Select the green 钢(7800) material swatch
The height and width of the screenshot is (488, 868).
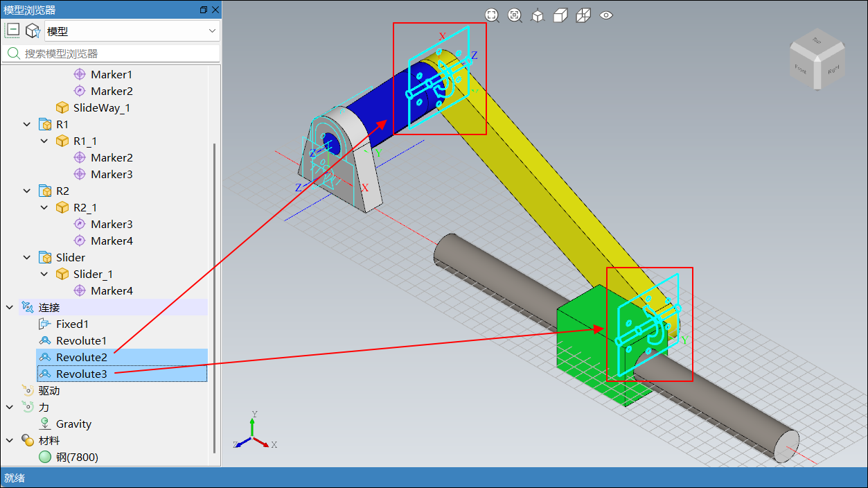(45, 458)
